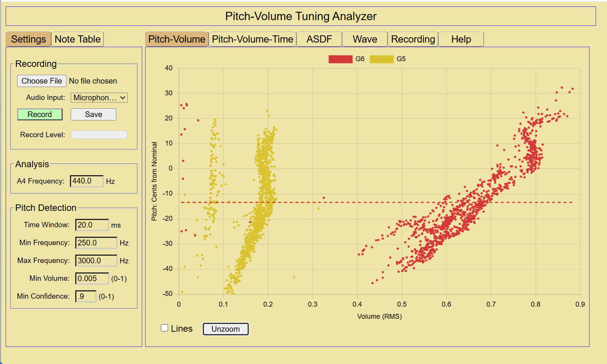Click the Pitch-Volume Tuning Analyzer title

click(301, 16)
